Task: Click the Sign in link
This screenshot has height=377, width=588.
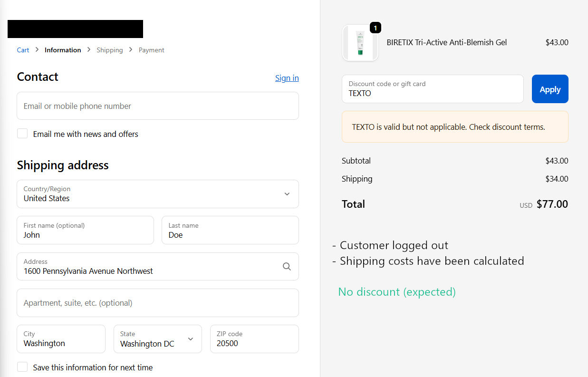Action: coord(287,78)
